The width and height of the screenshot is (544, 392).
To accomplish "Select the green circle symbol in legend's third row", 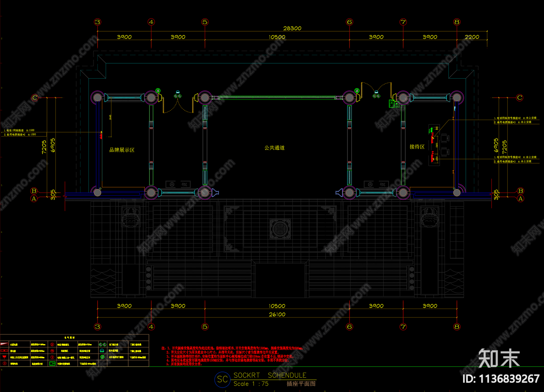I will (x=102, y=357).
